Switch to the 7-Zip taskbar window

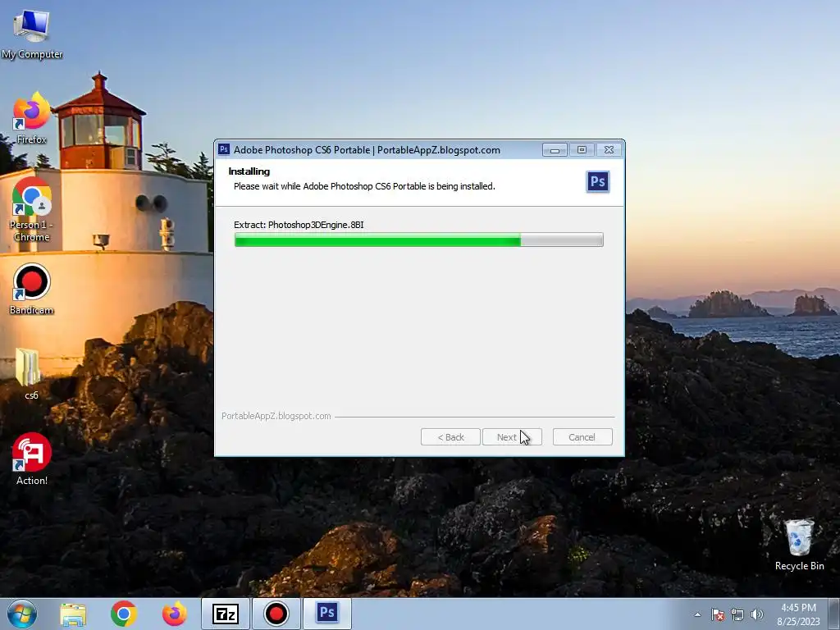click(225, 614)
